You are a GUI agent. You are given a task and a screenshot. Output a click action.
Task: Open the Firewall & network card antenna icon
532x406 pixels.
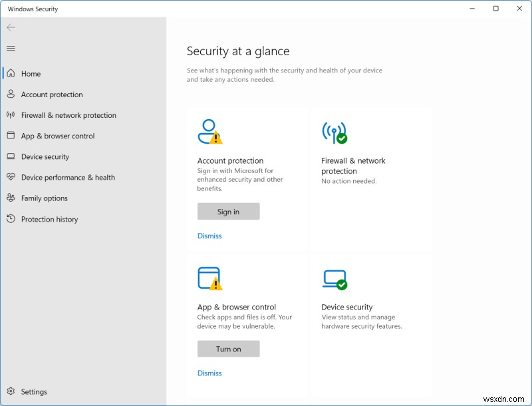pos(334,132)
